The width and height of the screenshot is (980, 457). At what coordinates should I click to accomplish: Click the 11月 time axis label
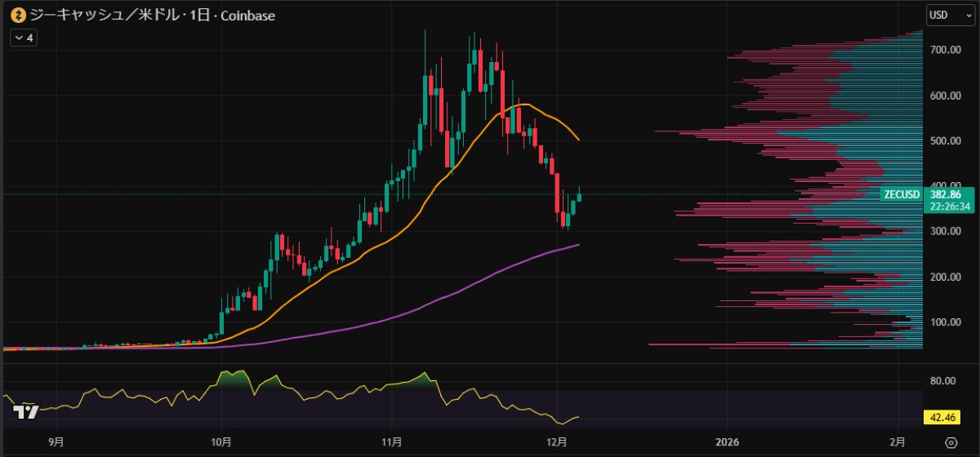391,442
